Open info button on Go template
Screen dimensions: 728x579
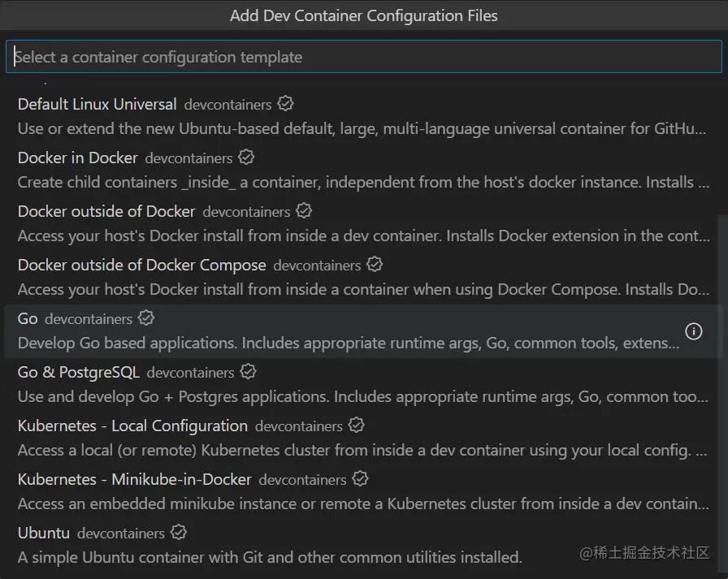[x=694, y=331]
